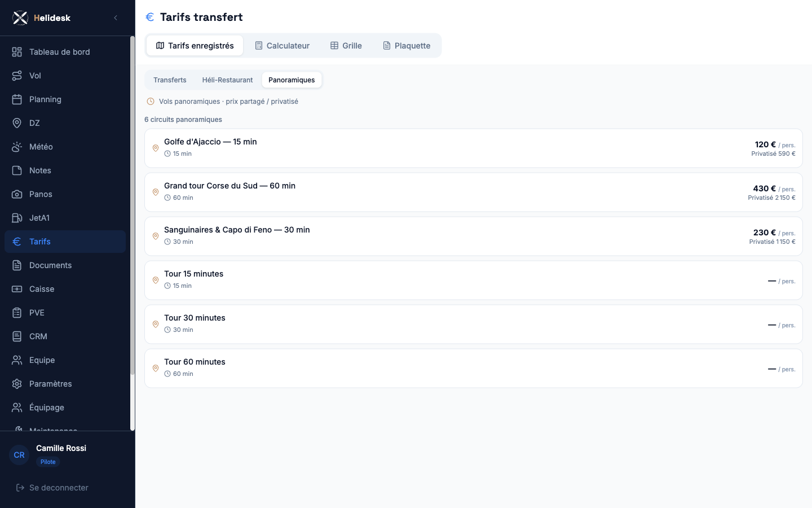Viewport: 812px width, 508px height.
Task: Open the PVE clipboard icon
Action: 17,313
